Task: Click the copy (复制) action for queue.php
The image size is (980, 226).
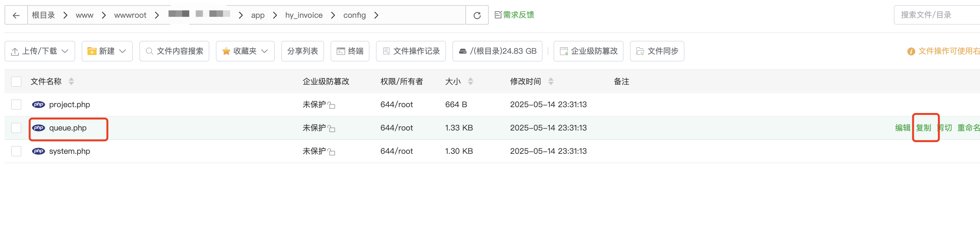Action: [x=923, y=128]
